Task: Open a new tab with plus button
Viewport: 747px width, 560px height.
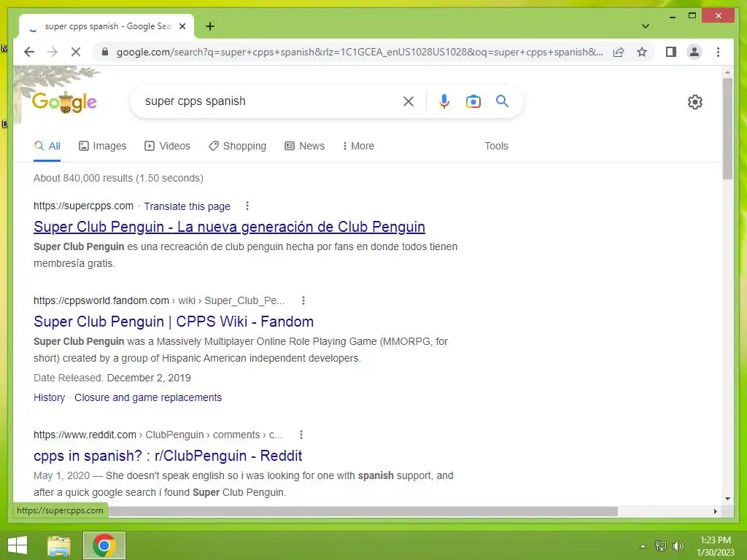Action: (x=210, y=26)
